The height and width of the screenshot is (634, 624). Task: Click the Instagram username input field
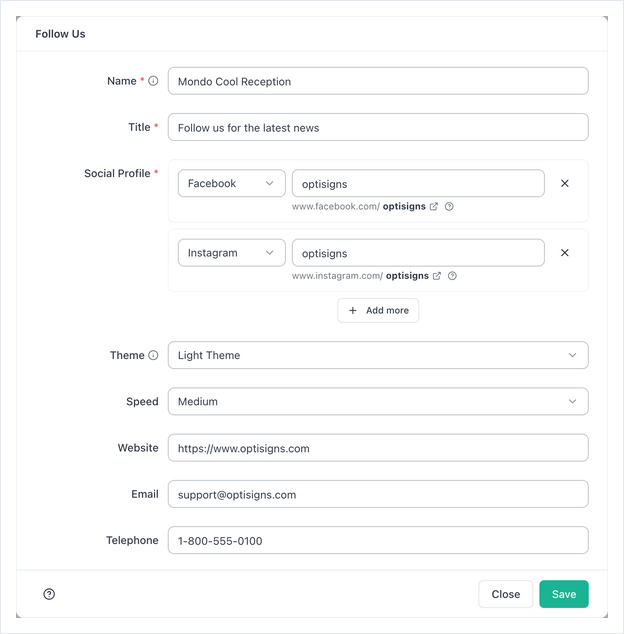pyautogui.click(x=418, y=253)
